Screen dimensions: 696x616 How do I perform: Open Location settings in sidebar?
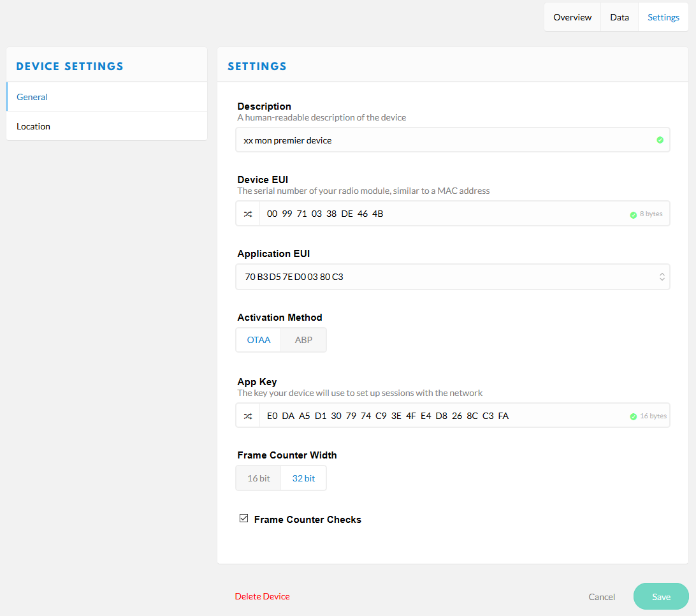pyautogui.click(x=107, y=126)
